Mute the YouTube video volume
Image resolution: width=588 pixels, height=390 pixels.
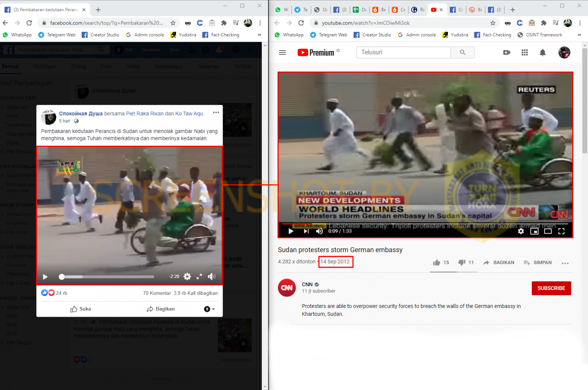pos(319,231)
